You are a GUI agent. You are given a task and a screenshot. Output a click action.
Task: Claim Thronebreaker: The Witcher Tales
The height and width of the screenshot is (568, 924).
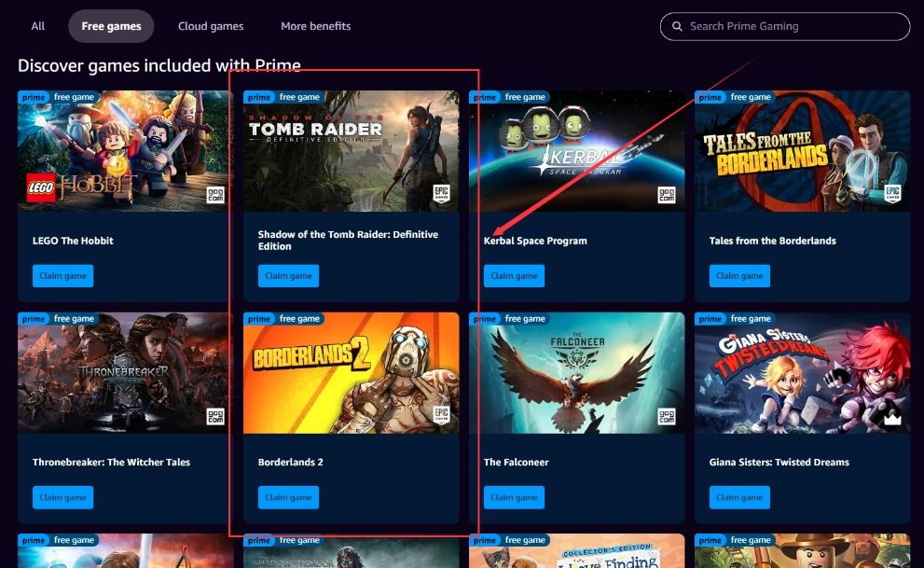(63, 497)
